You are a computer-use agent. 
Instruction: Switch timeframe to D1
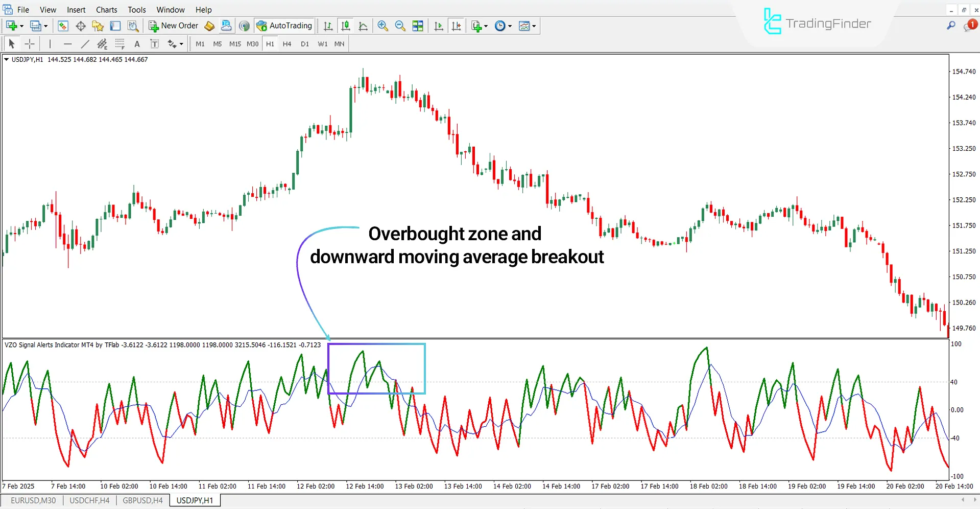[x=304, y=44]
